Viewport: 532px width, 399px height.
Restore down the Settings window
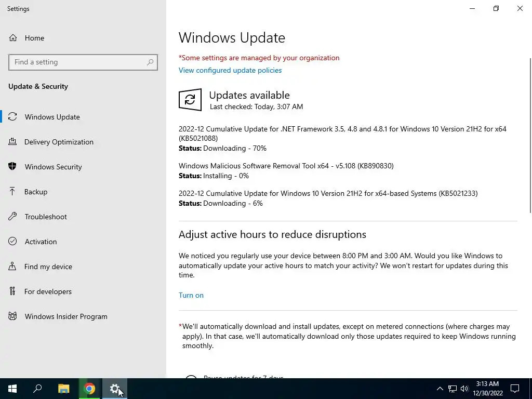[496, 8]
